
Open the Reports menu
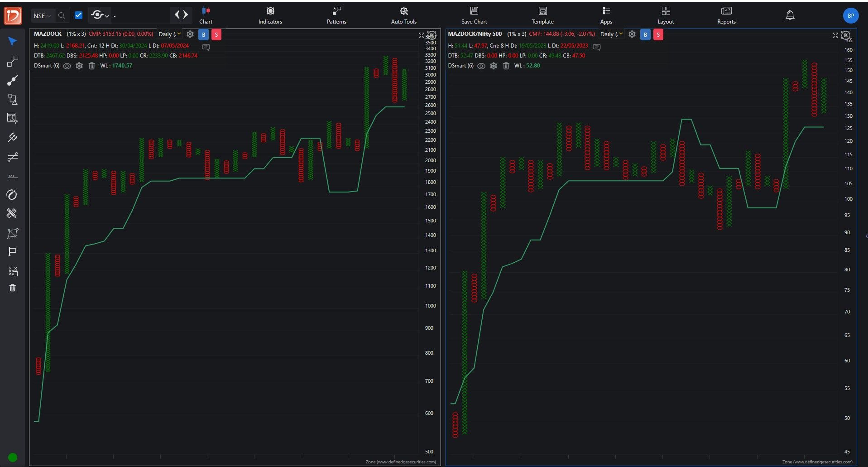[726, 15]
